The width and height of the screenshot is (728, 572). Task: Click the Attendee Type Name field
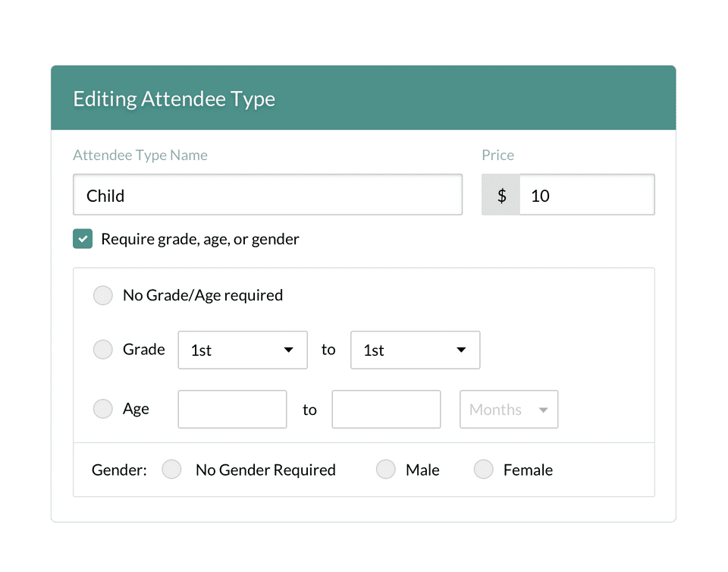268,196
